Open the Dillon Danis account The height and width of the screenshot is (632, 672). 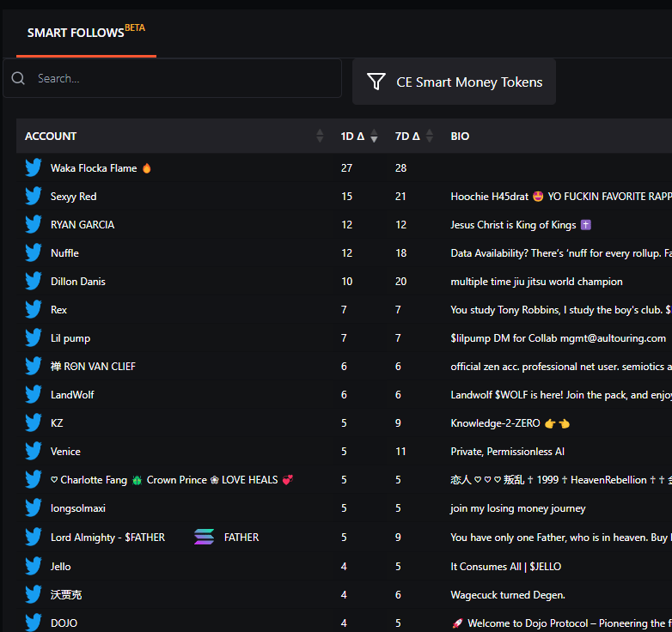pyautogui.click(x=78, y=281)
